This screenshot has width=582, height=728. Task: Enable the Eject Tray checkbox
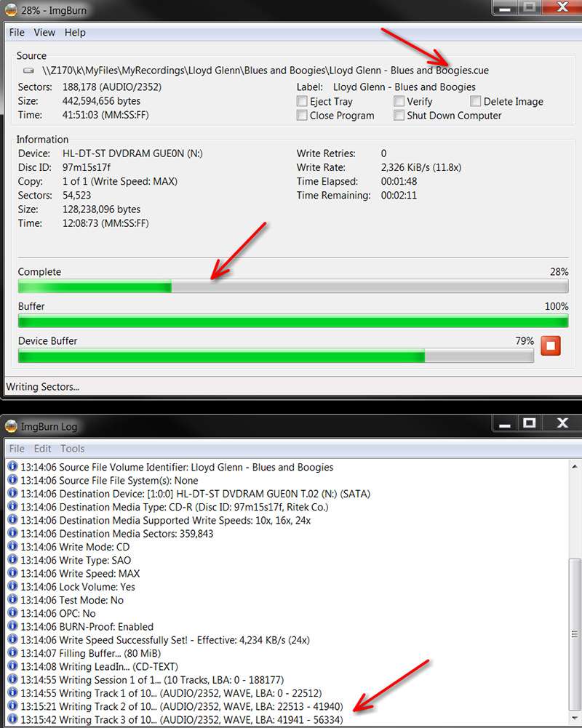pyautogui.click(x=302, y=101)
